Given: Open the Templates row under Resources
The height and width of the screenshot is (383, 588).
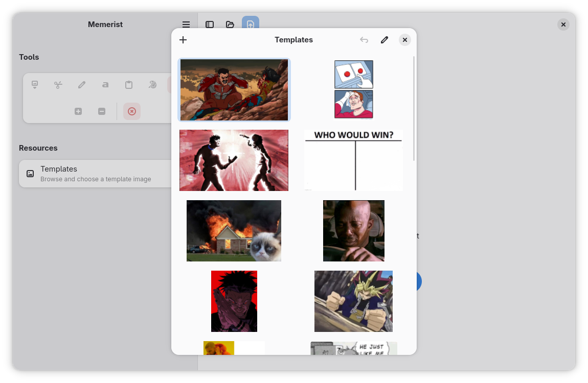Looking at the screenshot, I should point(95,174).
